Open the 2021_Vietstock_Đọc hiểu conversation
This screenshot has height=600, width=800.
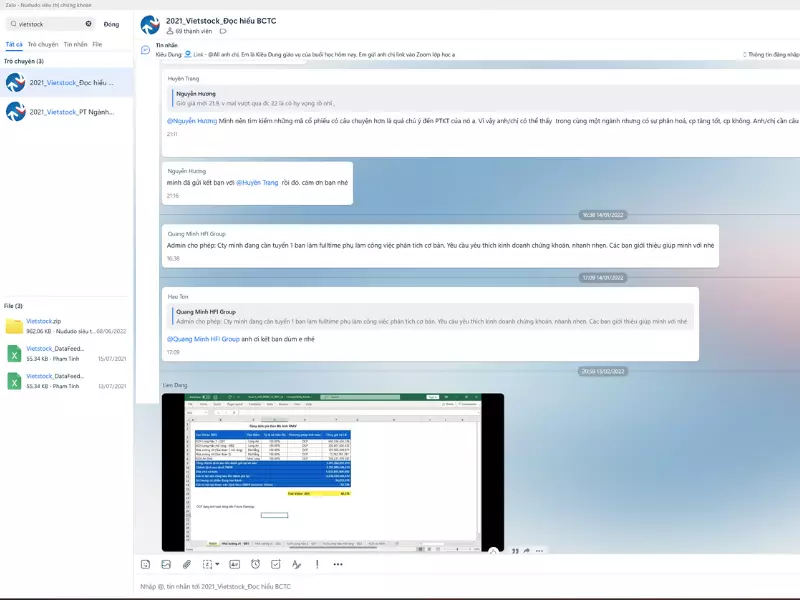click(66, 82)
